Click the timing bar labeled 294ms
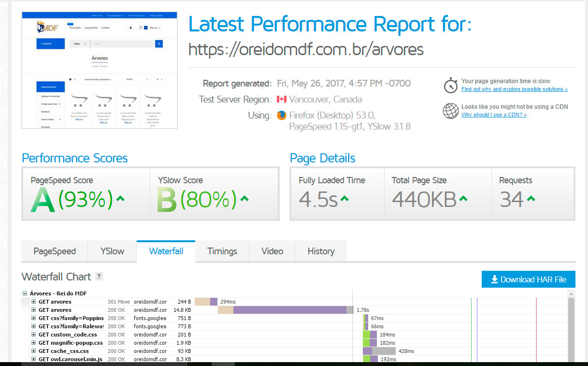 [x=206, y=302]
